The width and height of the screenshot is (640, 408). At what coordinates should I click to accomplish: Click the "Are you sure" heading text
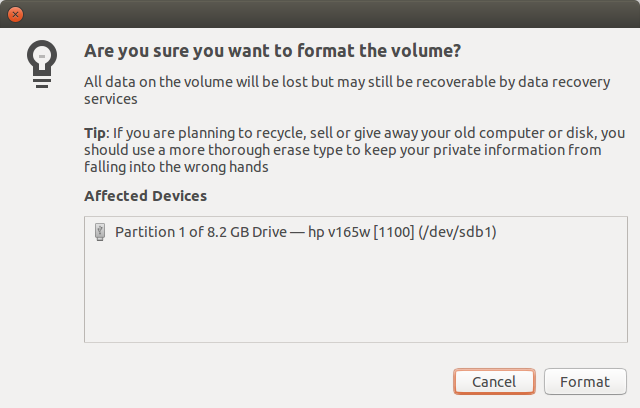(272, 51)
